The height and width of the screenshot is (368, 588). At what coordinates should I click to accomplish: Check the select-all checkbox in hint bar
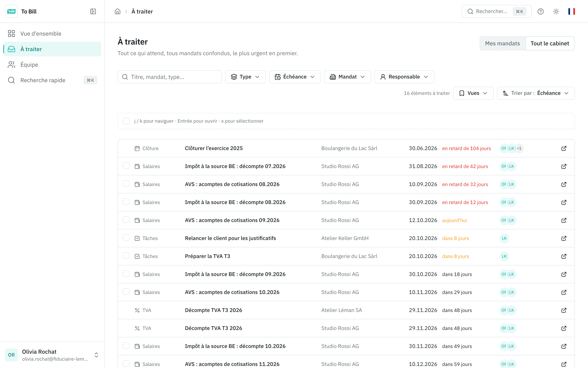tap(126, 121)
